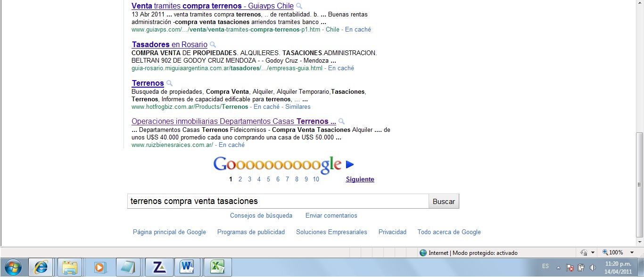Go to results page 5
The width and height of the screenshot is (644, 277).
pos(269,179)
